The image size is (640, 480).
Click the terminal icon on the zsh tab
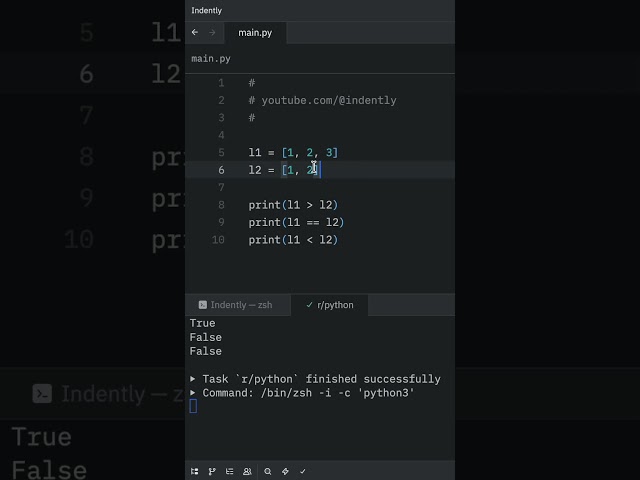tap(202, 305)
